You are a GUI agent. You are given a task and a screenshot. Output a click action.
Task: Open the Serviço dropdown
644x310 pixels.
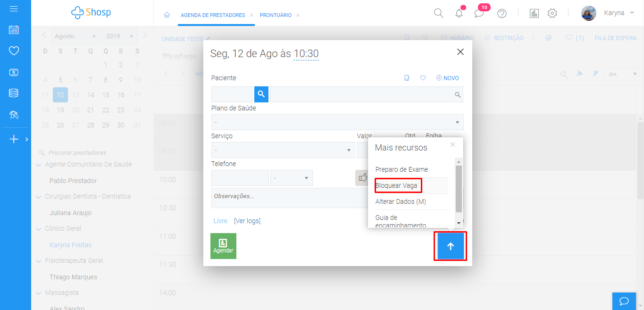[x=283, y=150]
